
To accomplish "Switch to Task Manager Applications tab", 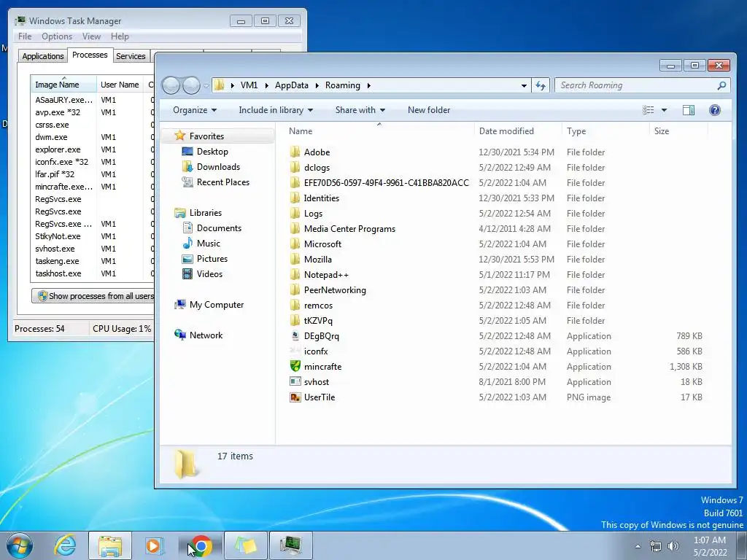I will [43, 55].
